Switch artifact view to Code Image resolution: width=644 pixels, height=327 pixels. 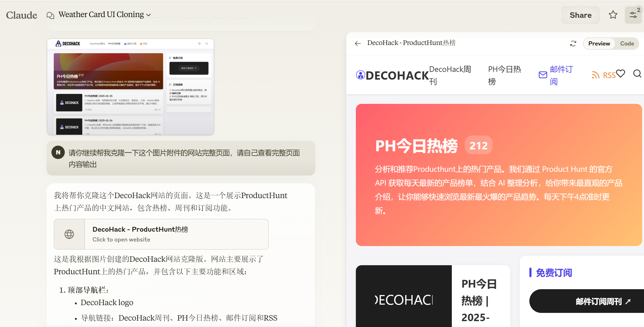627,43
